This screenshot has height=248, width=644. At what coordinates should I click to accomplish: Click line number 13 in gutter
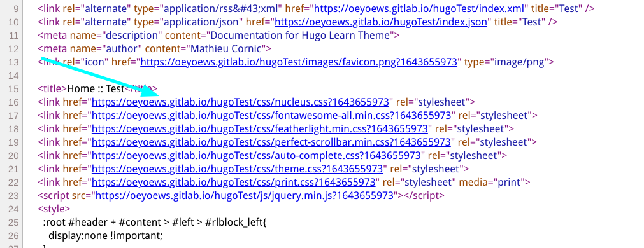(x=13, y=62)
